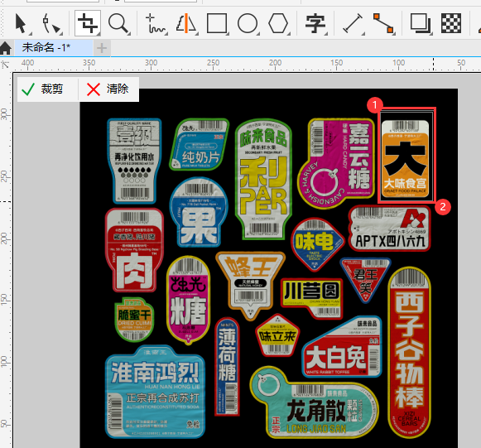This screenshot has height=448, width=481.
Task: Select the Zoom magnifier tool
Action: click(118, 23)
